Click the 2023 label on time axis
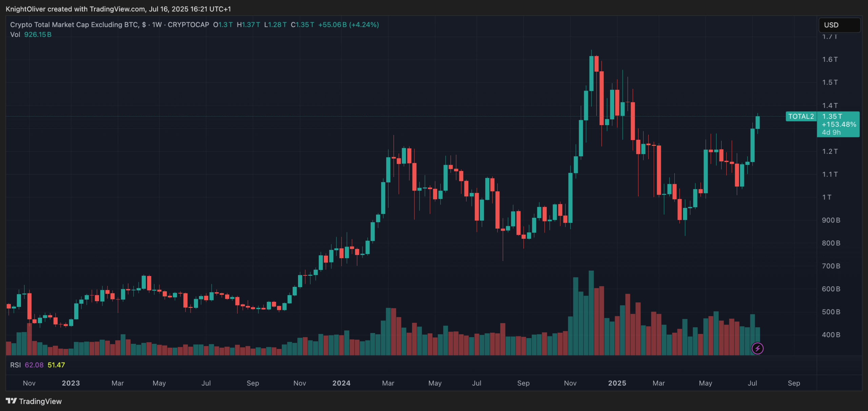The height and width of the screenshot is (411, 868). (x=71, y=383)
